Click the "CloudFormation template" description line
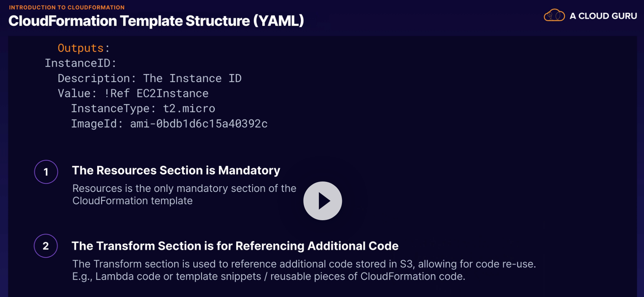 click(132, 201)
